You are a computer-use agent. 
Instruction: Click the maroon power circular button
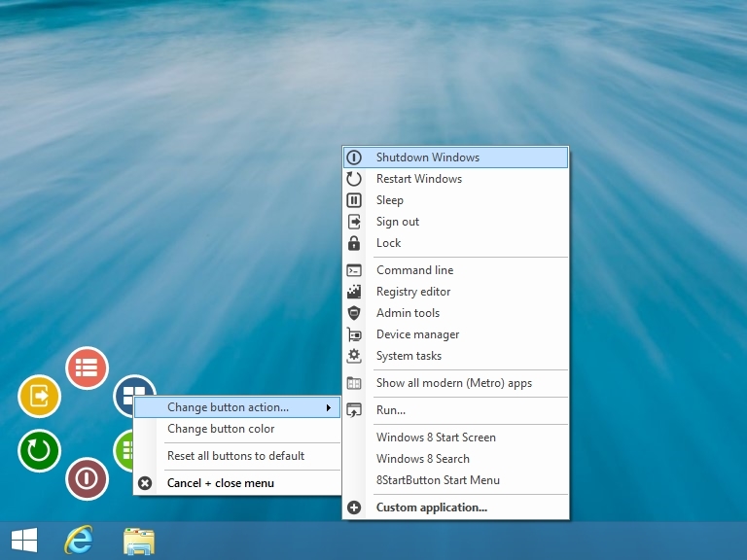(87, 478)
